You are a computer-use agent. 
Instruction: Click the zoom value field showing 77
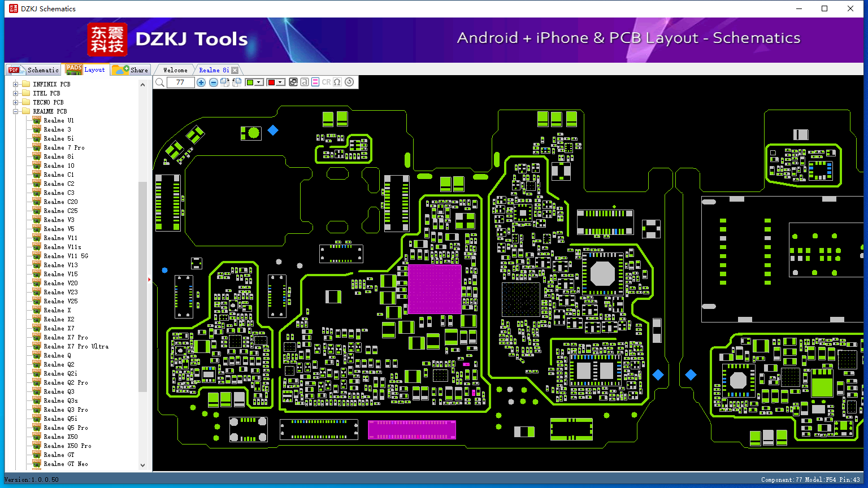(x=181, y=82)
